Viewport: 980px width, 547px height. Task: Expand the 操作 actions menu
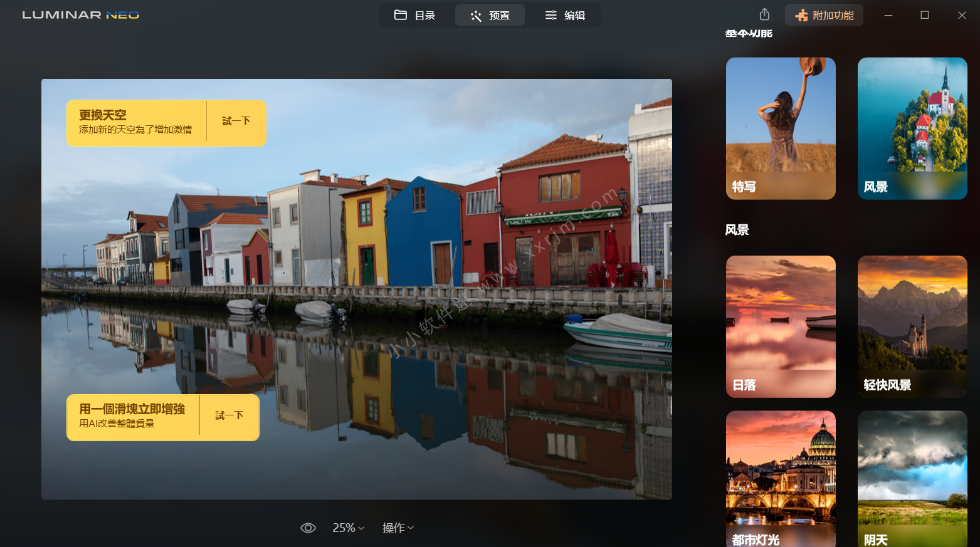[x=398, y=528]
